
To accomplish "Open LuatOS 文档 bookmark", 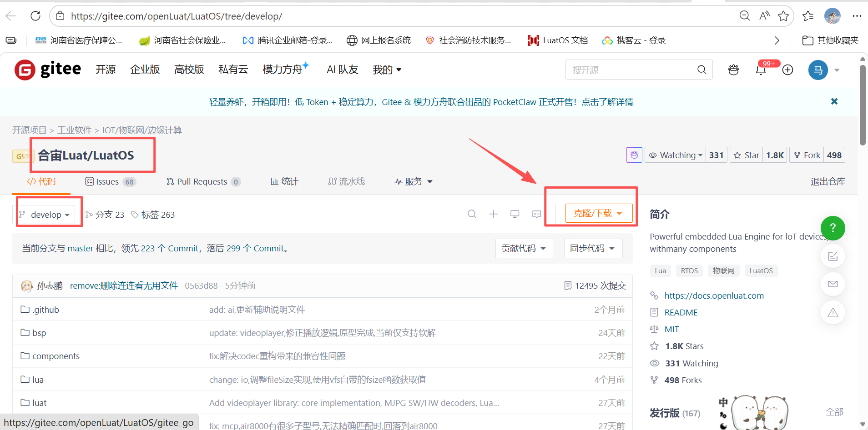I will 558,40.
